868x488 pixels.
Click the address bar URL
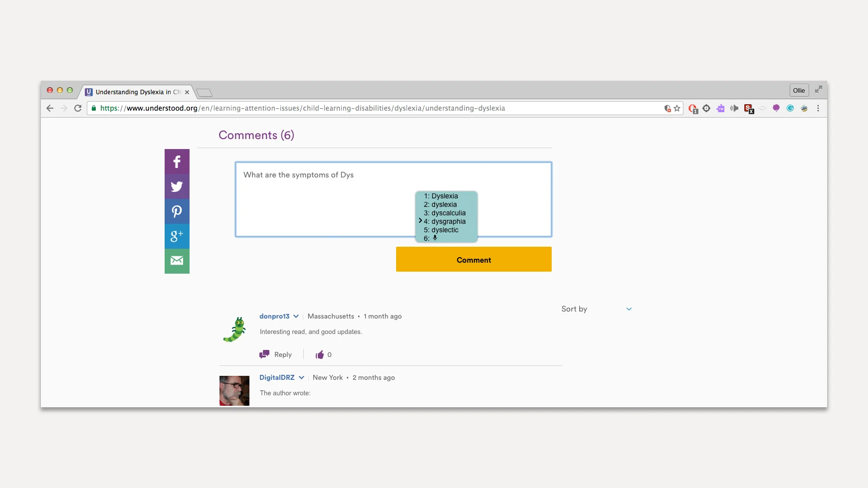coord(302,108)
